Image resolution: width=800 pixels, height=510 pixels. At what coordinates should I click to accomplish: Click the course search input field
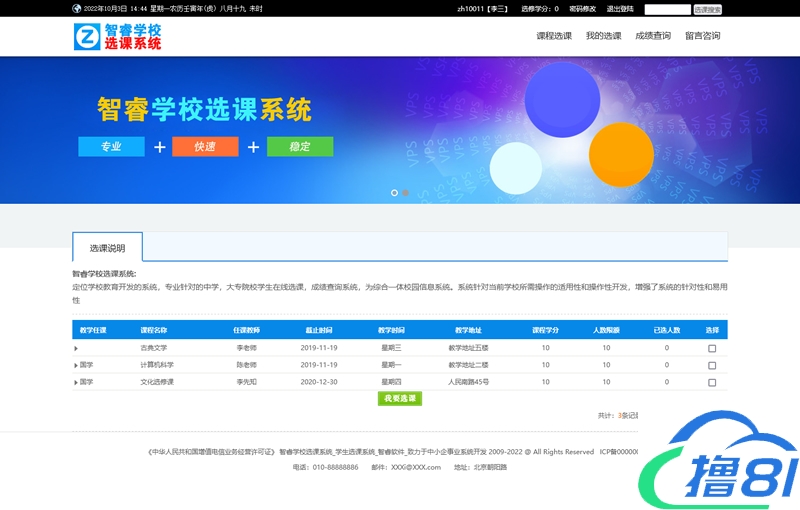pos(667,9)
